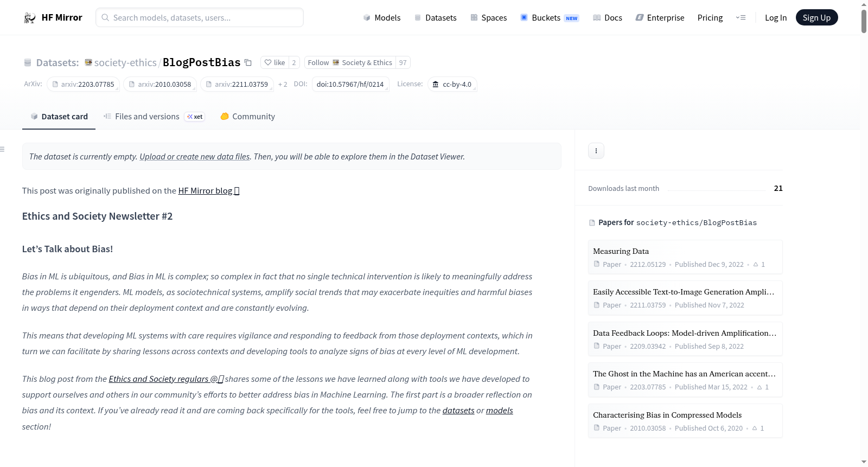The image size is (868, 467).
Task: Like the BlogPostBias dataset
Action: [x=275, y=62]
